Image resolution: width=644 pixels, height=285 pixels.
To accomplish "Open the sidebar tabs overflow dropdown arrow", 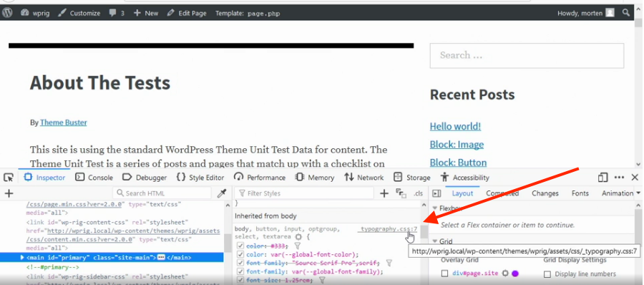I will coord(638,193).
